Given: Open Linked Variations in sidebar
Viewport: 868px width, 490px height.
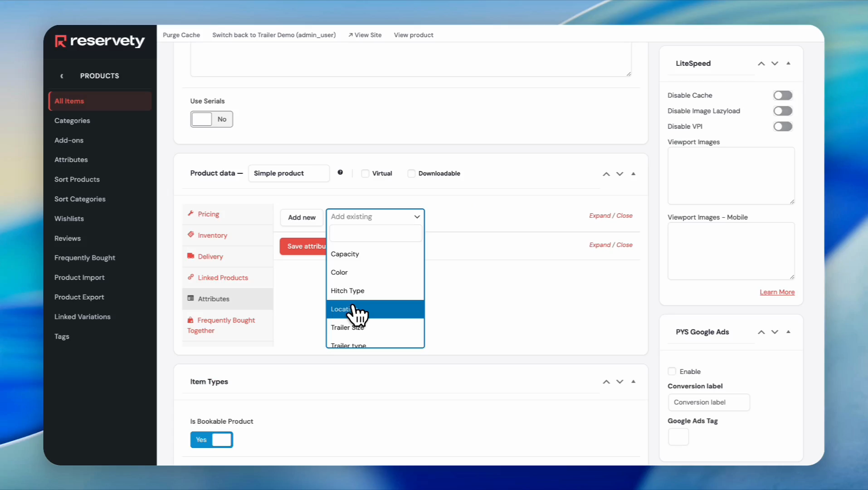Looking at the screenshot, I should tap(83, 317).
